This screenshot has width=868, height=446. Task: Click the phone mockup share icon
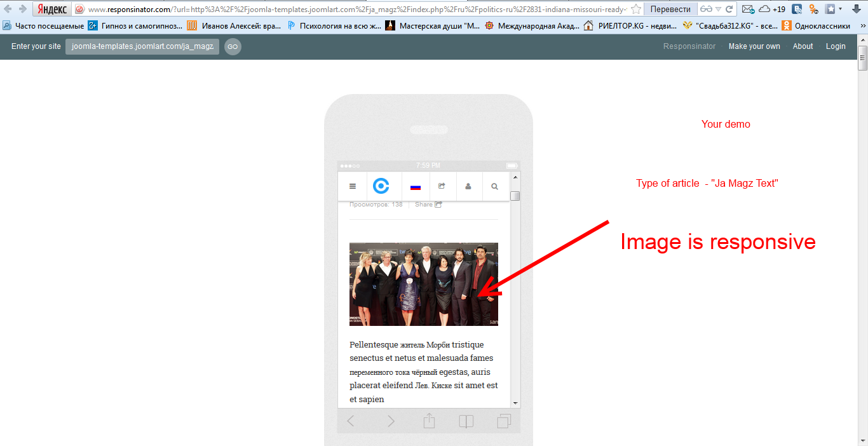[429, 421]
